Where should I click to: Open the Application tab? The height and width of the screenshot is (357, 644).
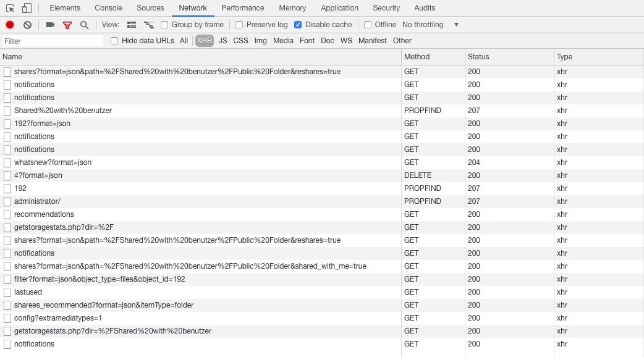(340, 8)
